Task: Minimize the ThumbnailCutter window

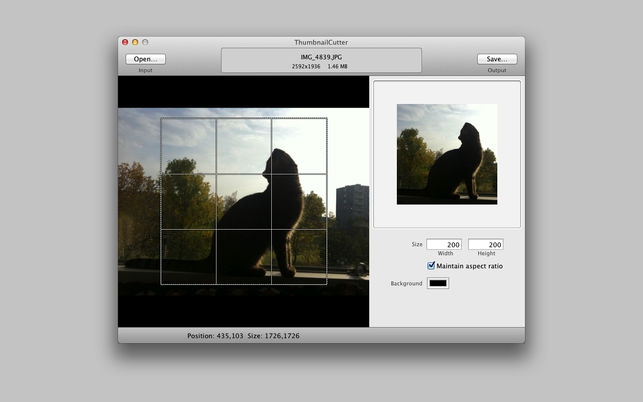Action: pyautogui.click(x=135, y=42)
